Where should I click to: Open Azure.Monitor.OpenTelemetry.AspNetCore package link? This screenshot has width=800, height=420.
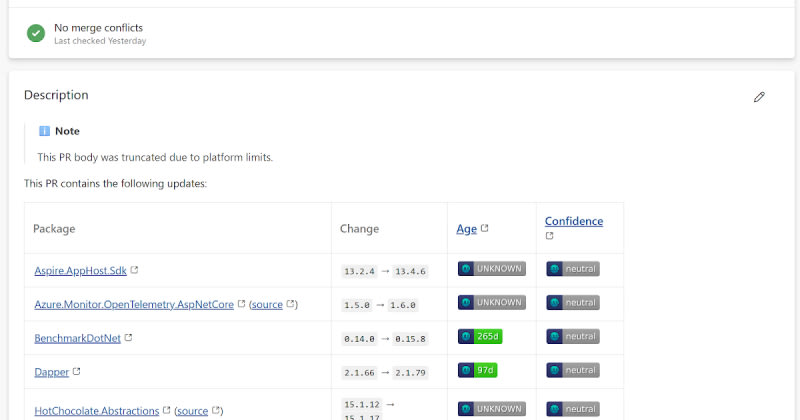tap(134, 305)
